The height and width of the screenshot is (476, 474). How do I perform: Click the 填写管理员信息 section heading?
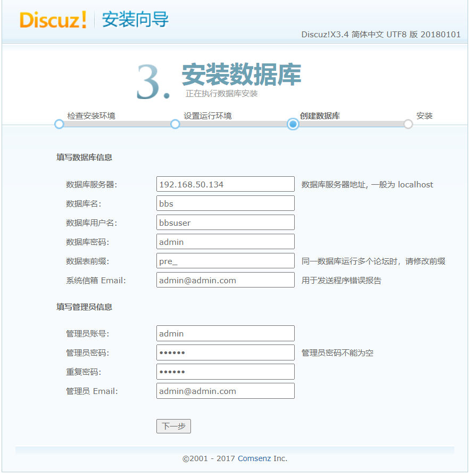84,307
